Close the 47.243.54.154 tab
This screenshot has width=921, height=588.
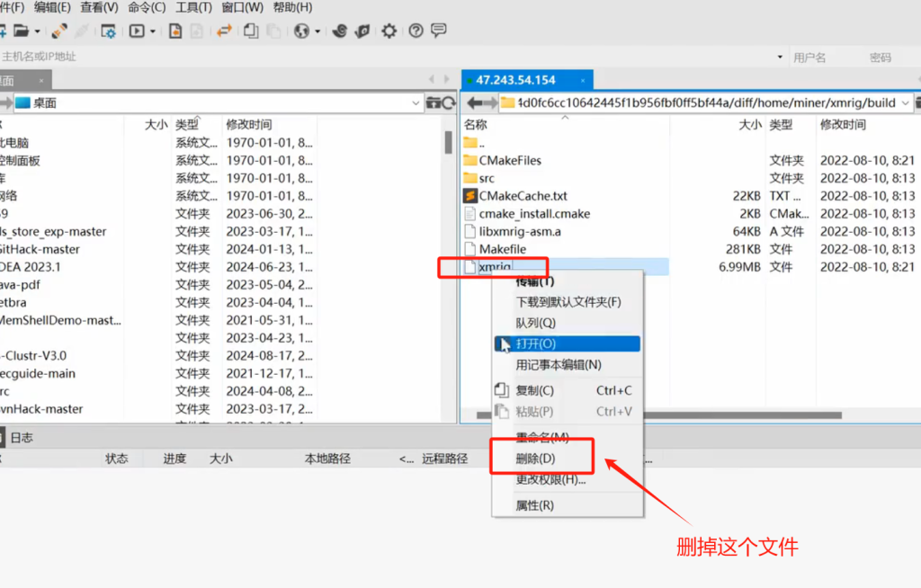[583, 81]
